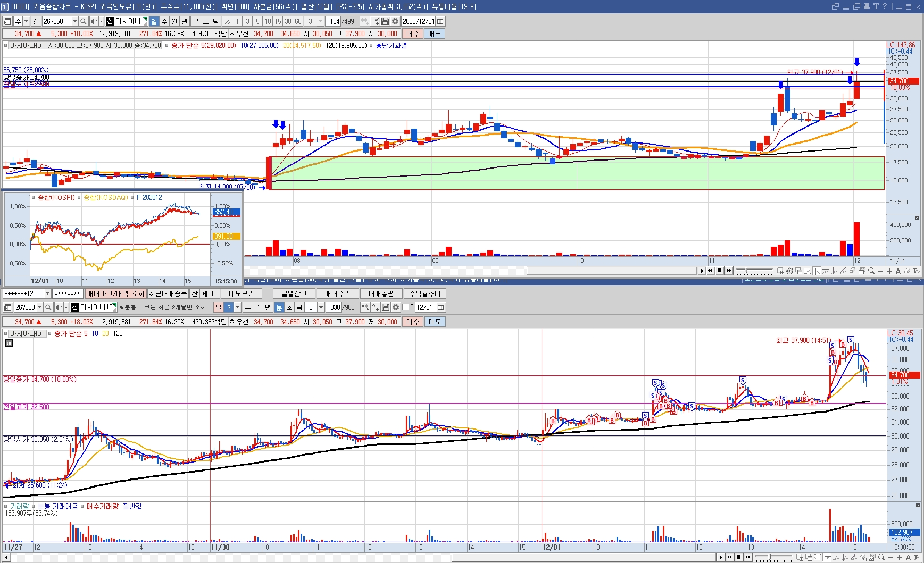Viewport: 924px width, 563px height.
Task: Click zoom magnifier in upper chart bottom bar
Action: click(871, 271)
